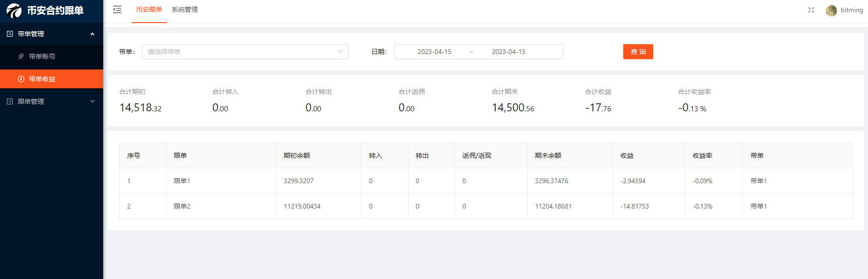
Task: Click the 合计期末 value 14,500.56
Action: [x=513, y=108]
